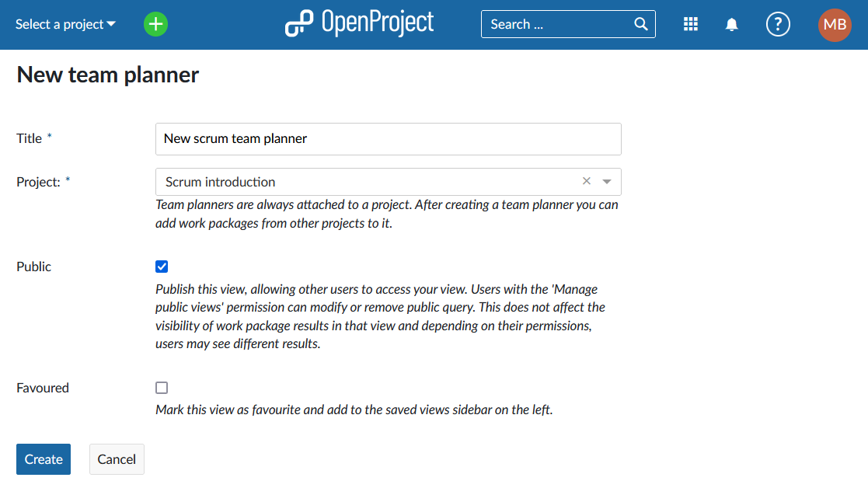Expand the Project dropdown arrow
This screenshot has width=868, height=481.
click(607, 182)
